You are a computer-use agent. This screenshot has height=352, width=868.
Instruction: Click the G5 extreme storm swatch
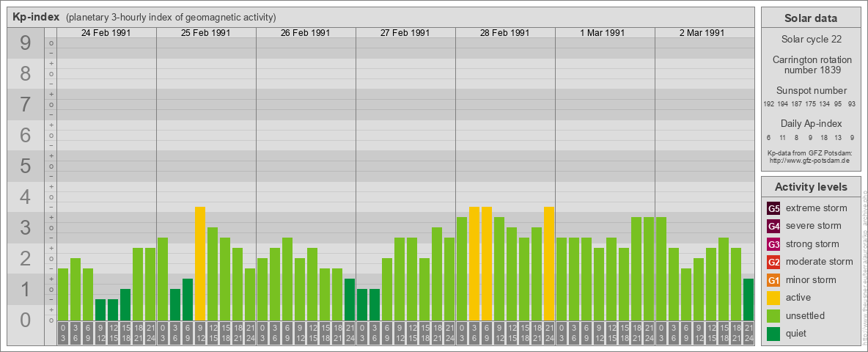(x=773, y=208)
